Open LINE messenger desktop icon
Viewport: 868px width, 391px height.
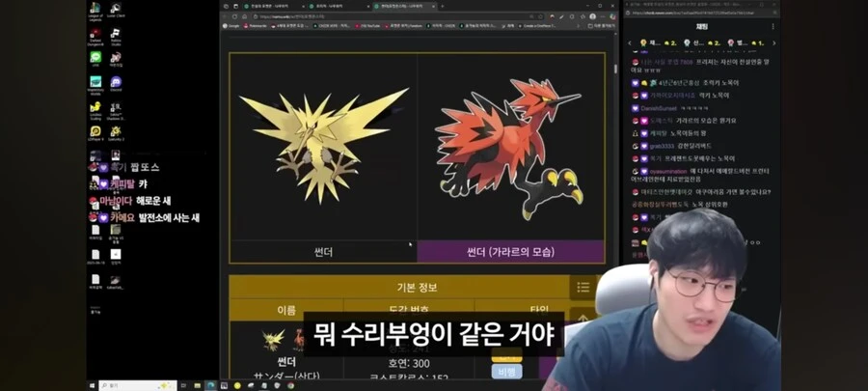[95, 59]
